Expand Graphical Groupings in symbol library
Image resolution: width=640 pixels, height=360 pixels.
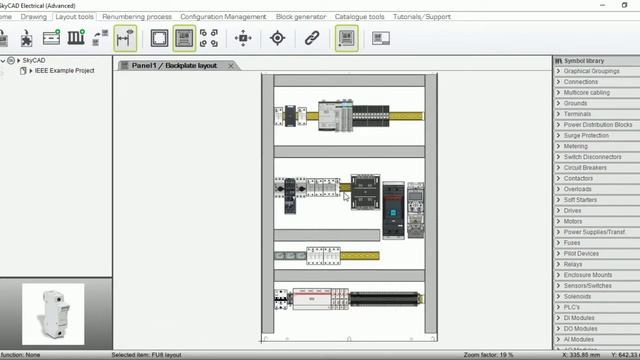point(558,71)
